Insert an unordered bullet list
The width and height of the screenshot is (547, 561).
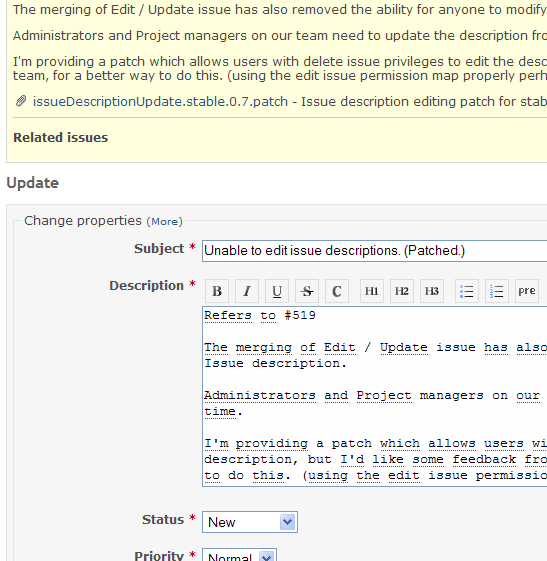tap(467, 291)
